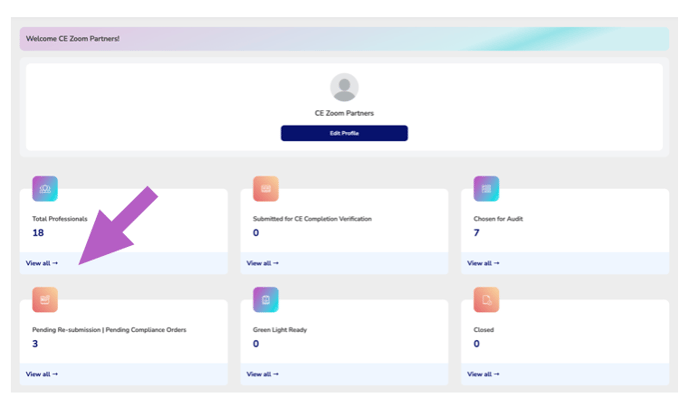This screenshot has width=688, height=407.
Task: Click the Pending Re-submission card icon
Action: point(45,300)
